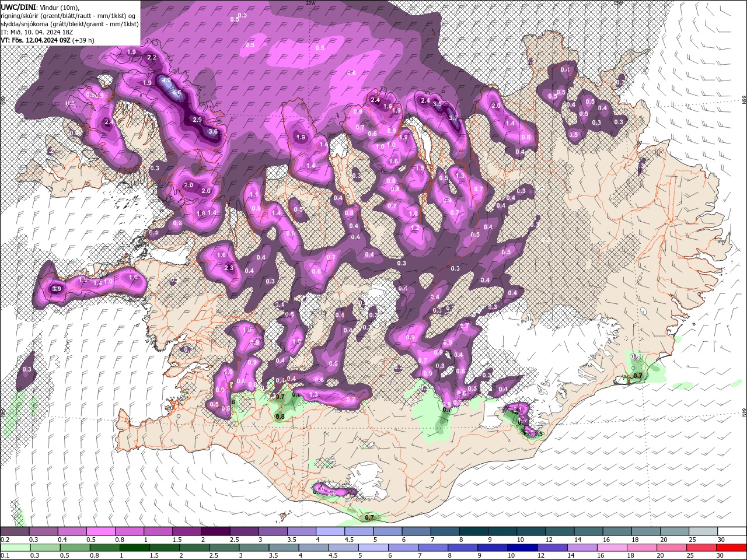Image resolution: width=747 pixels, height=560 pixels.
Task: Click the 1.2 value in the central north
Action: coord(416,228)
